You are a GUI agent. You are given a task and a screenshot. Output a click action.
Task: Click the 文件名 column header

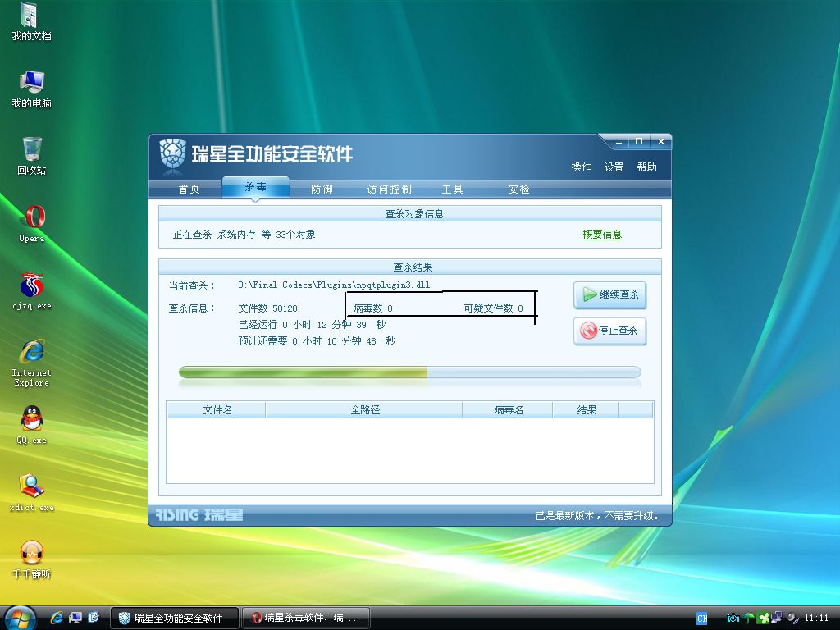[x=217, y=410]
